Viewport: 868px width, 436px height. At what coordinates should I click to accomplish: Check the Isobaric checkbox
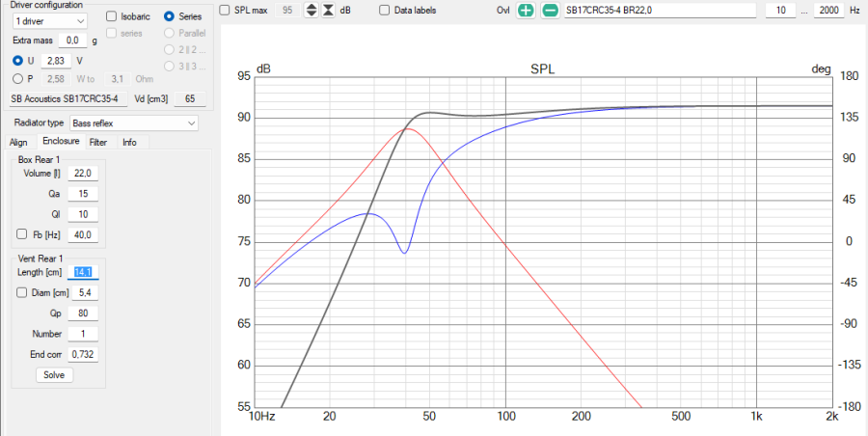(x=111, y=16)
